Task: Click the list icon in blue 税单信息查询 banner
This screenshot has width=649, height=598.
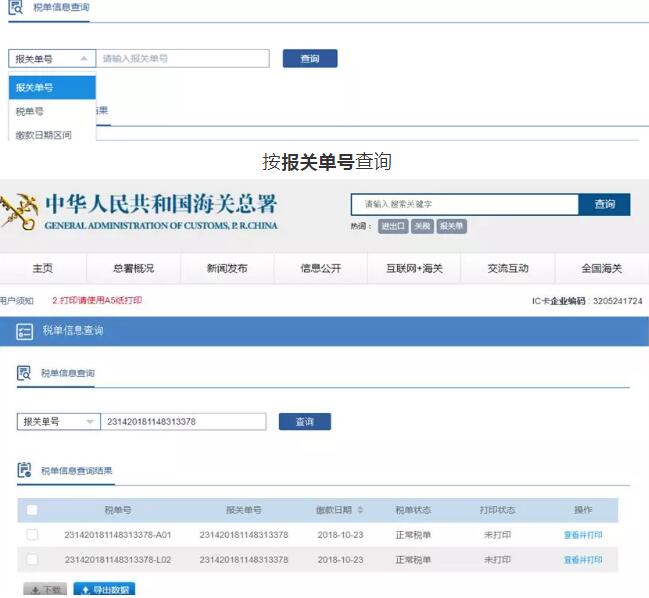Action: 24,331
